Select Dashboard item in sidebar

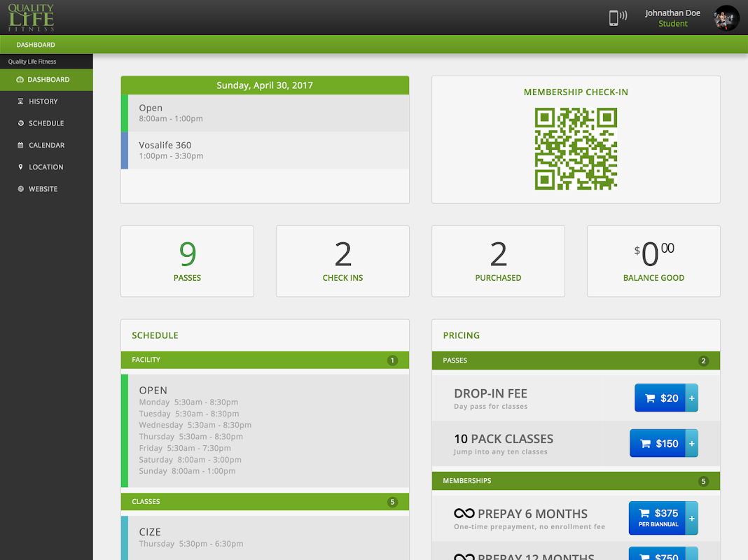coord(48,80)
